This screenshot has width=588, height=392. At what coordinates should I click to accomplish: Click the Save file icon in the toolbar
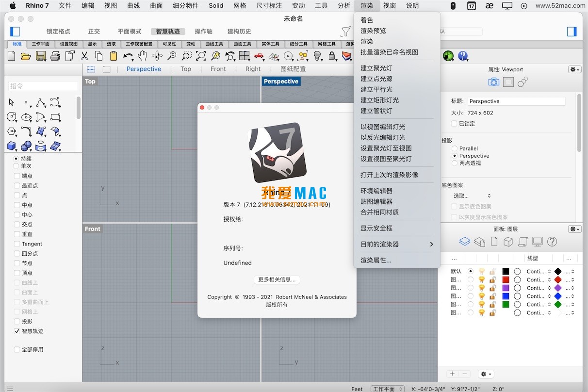(41, 56)
